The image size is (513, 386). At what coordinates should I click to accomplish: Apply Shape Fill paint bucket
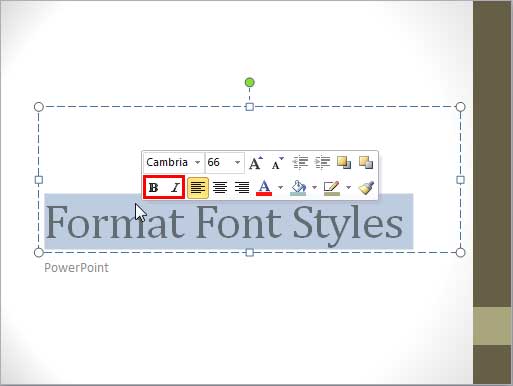point(298,188)
